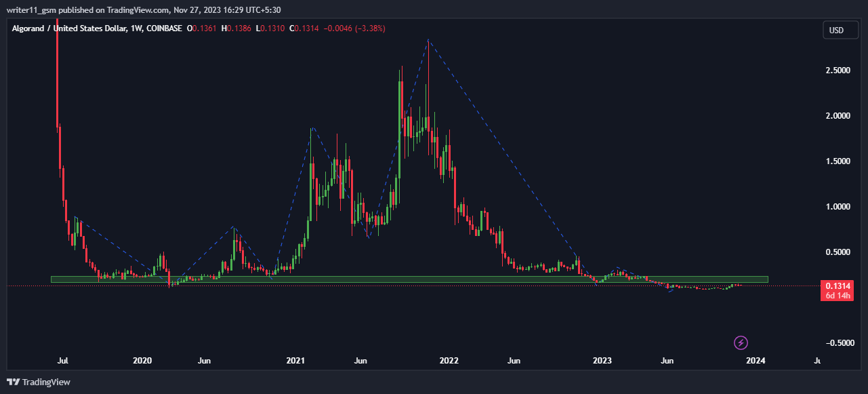
Task: Click the purple lightning bolt icon
Action: click(741, 342)
